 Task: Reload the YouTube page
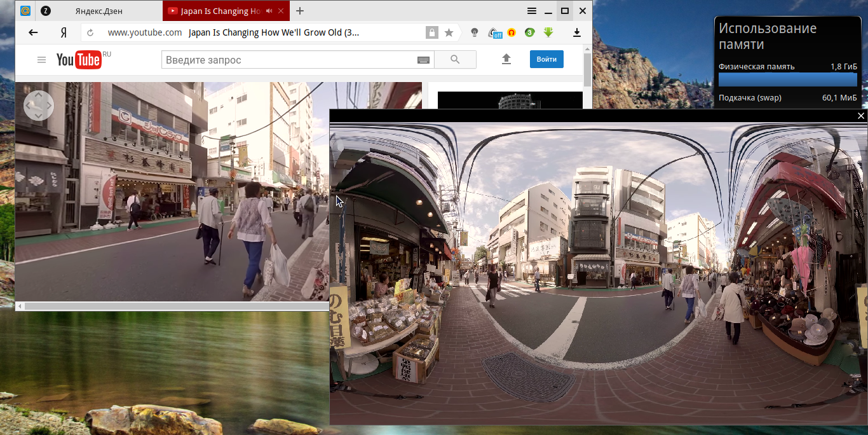click(x=90, y=32)
